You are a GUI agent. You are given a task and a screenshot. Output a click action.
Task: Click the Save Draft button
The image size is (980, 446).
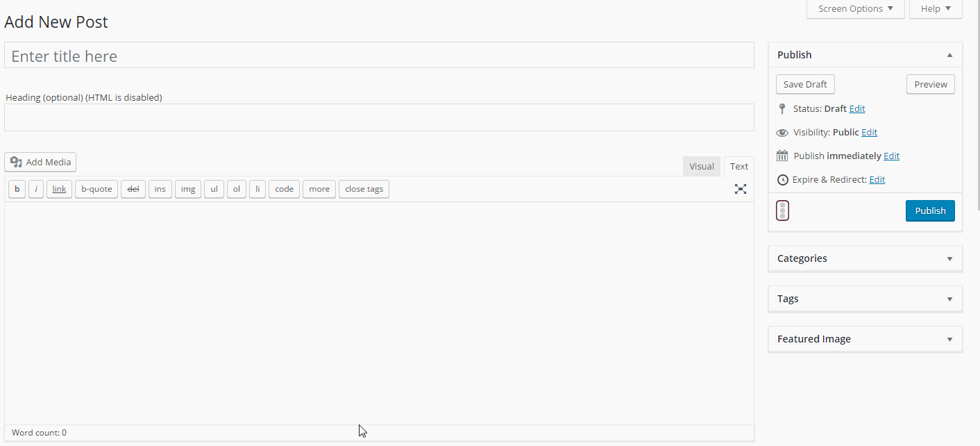[x=805, y=84]
